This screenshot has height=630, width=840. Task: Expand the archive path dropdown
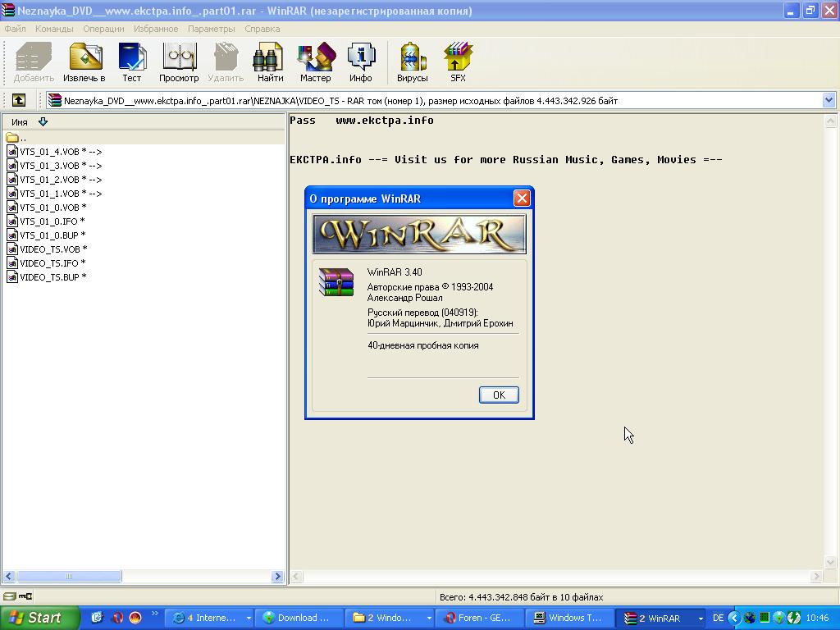pyautogui.click(x=829, y=100)
